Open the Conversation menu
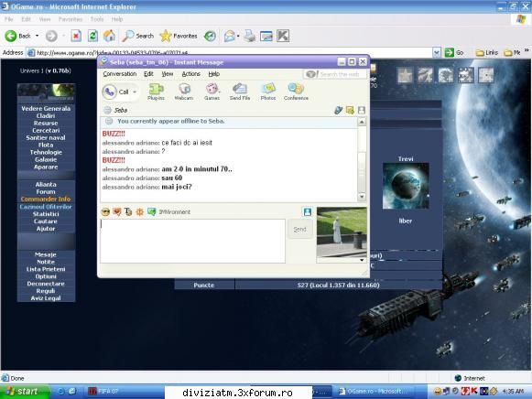Viewport: 532px width, 399px height. 120,74
